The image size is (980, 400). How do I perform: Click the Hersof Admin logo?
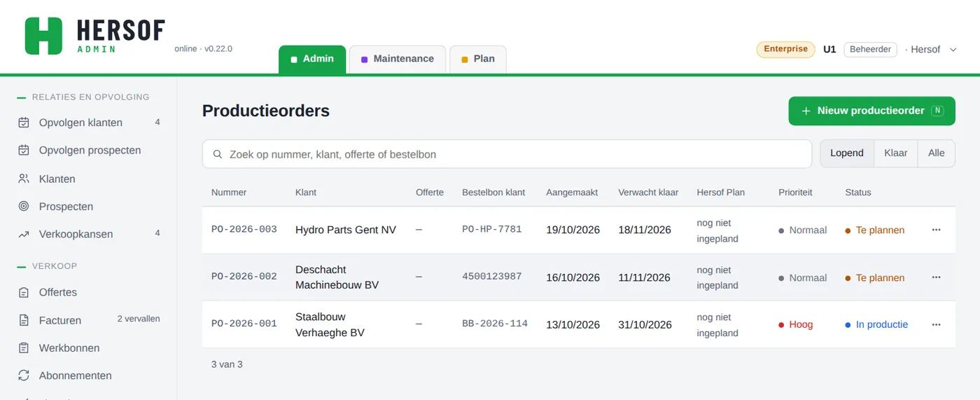95,36
